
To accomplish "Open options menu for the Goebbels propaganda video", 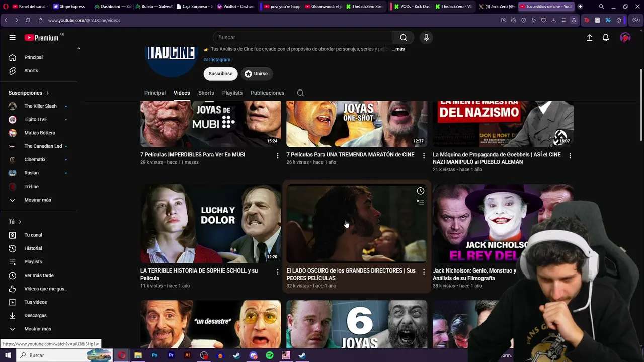I will point(570,156).
